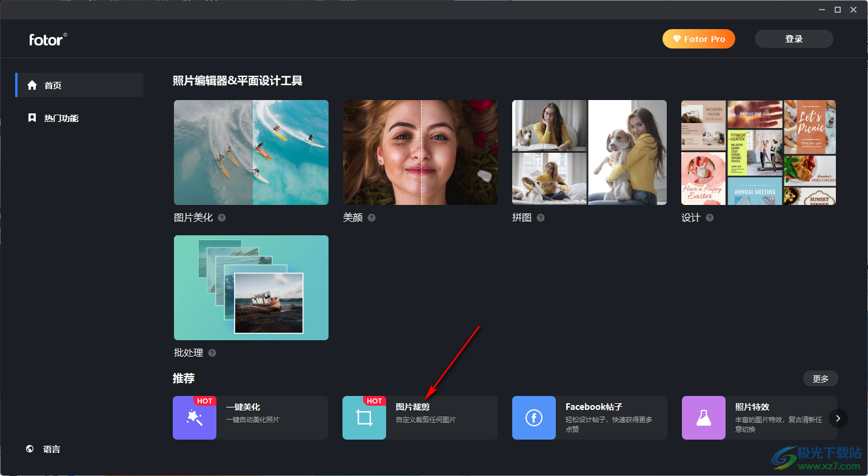Click the help icon next to 图片美化
Screen dimensions: 868x476
point(222,218)
